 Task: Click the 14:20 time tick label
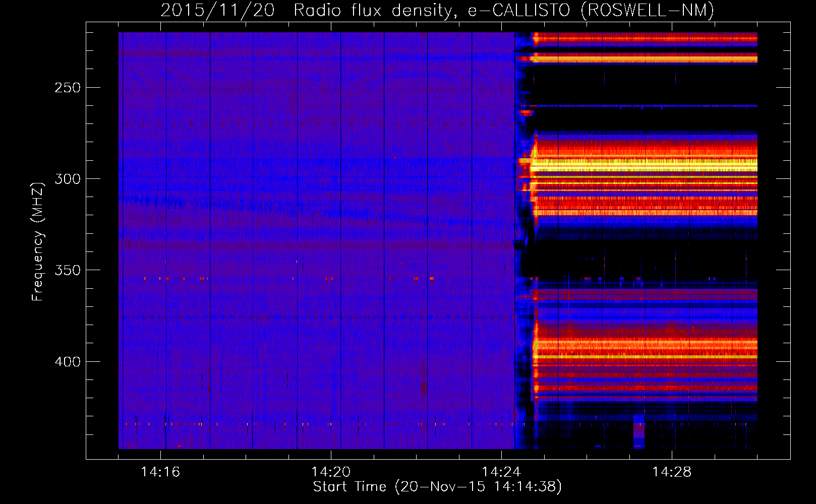tap(331, 472)
